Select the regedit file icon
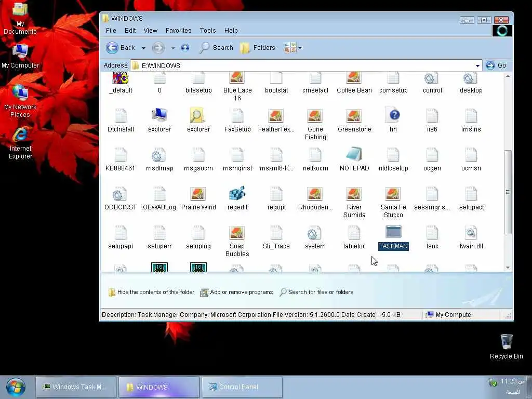This screenshot has width=532, height=399. (x=237, y=193)
